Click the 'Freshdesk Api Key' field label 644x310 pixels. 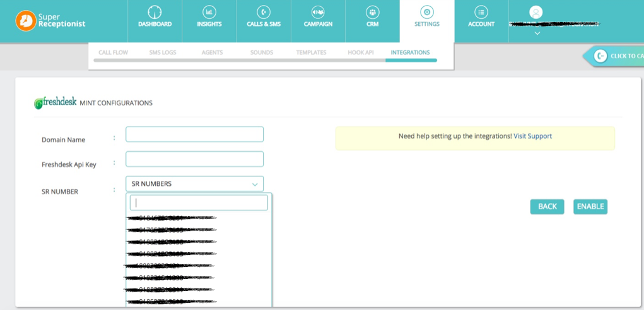pyautogui.click(x=69, y=165)
